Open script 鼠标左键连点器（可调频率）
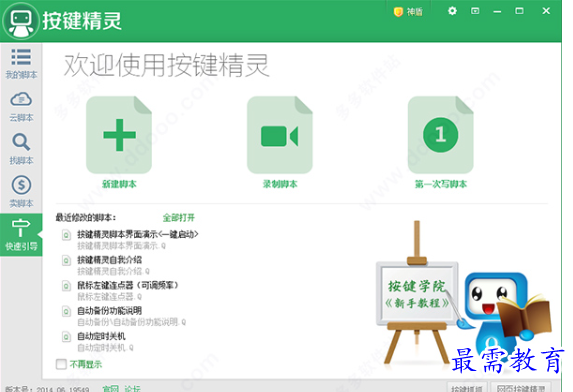The height and width of the screenshot is (392, 573). (128, 285)
